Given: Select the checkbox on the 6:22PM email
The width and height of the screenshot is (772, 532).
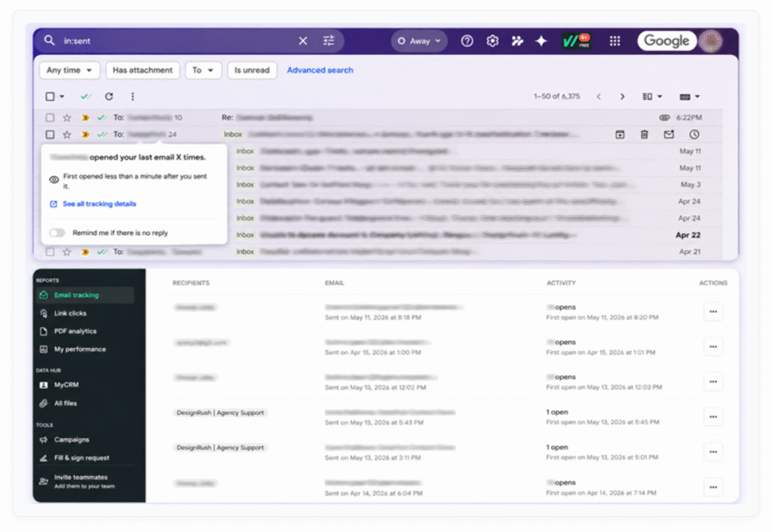Looking at the screenshot, I should pyautogui.click(x=50, y=118).
